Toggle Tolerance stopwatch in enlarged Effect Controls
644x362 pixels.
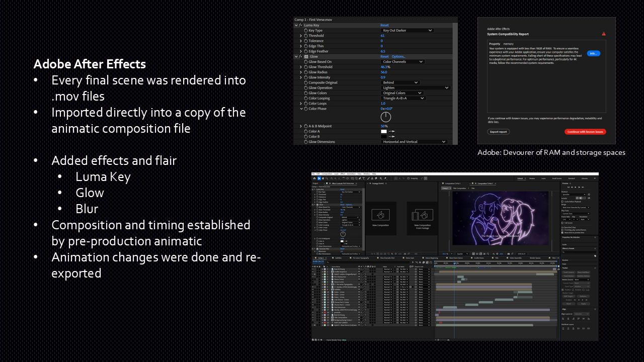[305, 41]
